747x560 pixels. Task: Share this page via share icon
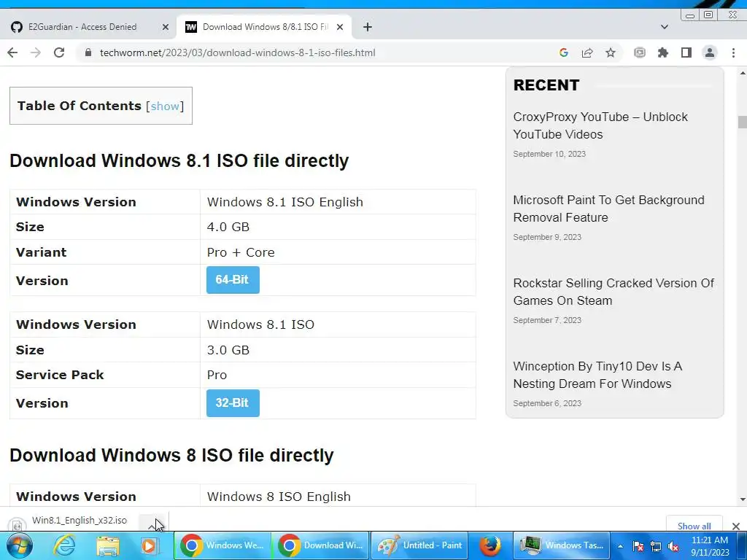[x=587, y=52]
